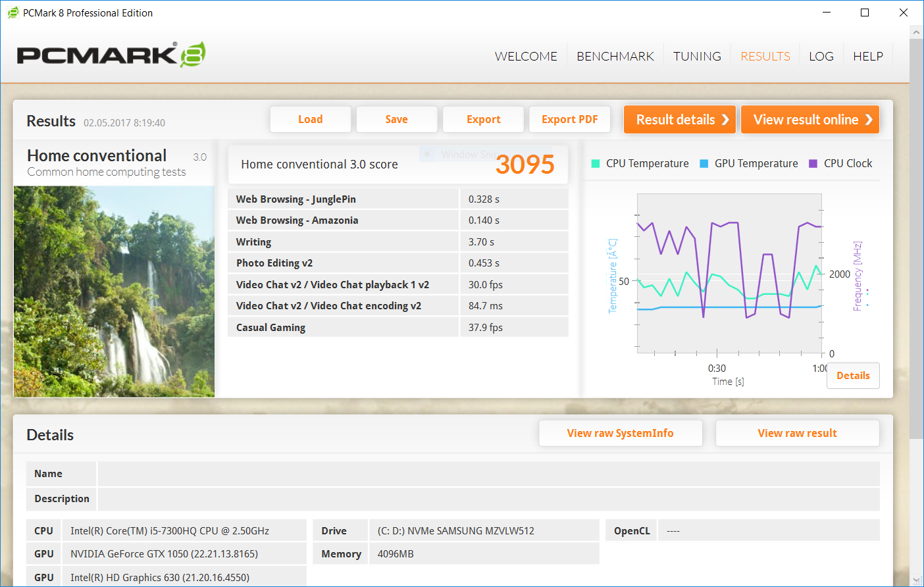
Task: Open the Welcome tab
Action: pyautogui.click(x=526, y=57)
